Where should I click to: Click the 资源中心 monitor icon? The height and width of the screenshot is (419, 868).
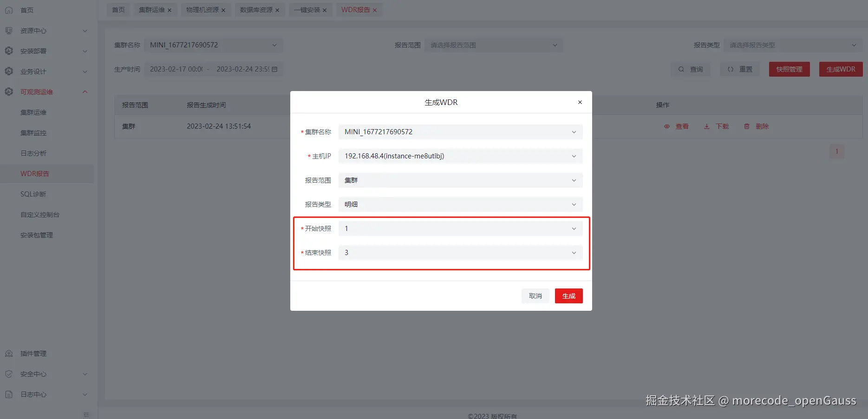tap(9, 31)
